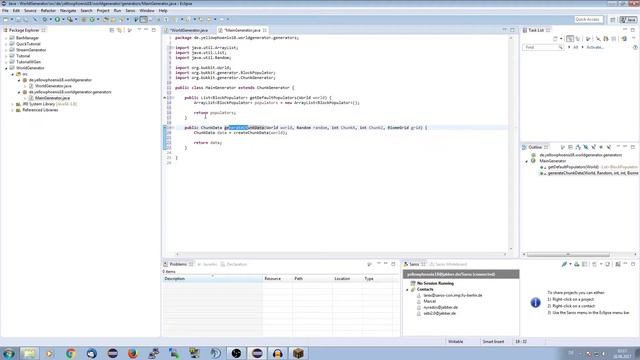
Task: Click the New Task icon in Task List
Action: point(555,39)
